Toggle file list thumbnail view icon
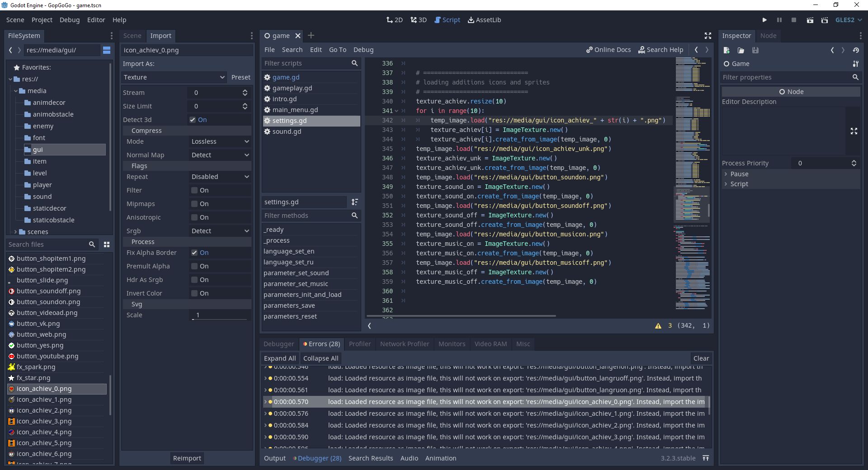 point(107,244)
